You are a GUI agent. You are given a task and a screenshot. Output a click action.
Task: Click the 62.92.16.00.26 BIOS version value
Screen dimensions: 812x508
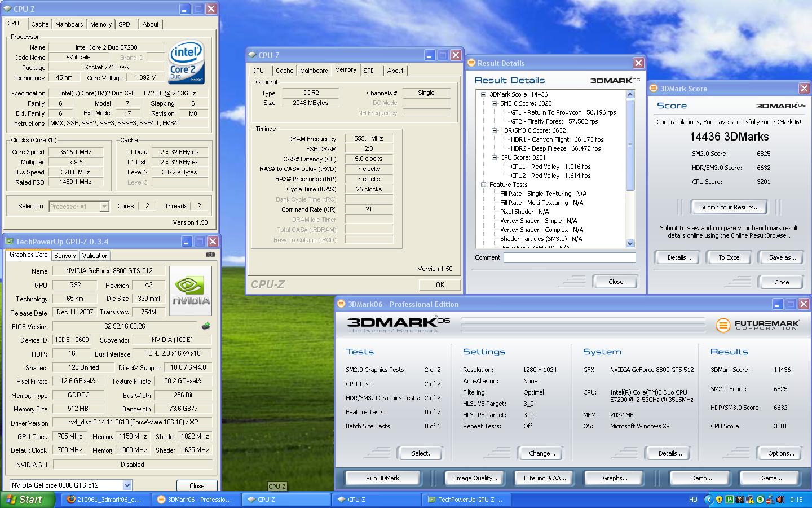click(125, 326)
